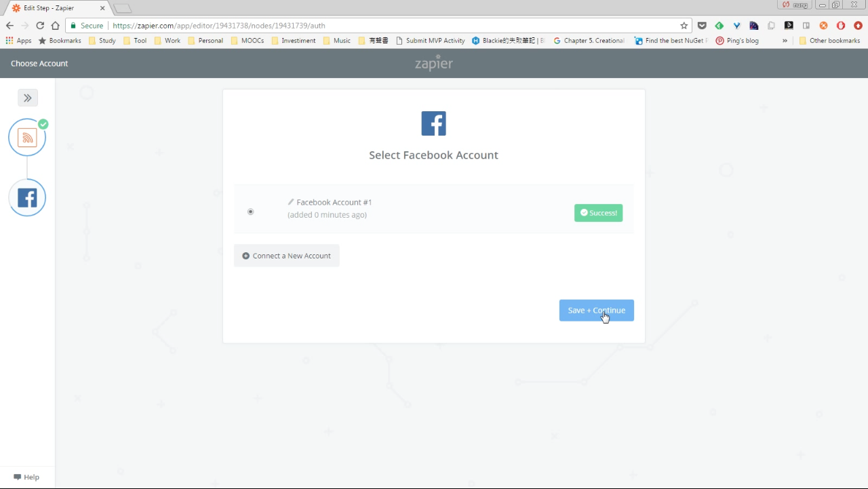Expand hidden bookmarks with the » chevron
The width and height of the screenshot is (868, 489).
(x=785, y=41)
